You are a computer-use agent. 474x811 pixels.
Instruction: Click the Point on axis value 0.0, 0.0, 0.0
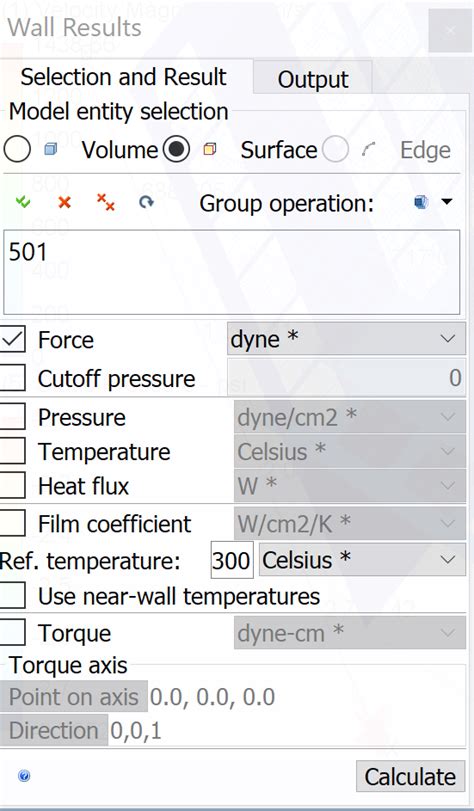(212, 697)
